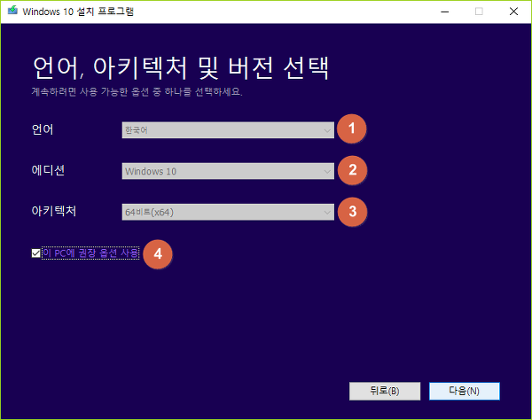This screenshot has width=532, height=420.
Task: Open the 에디션 dropdown showing Windows 10
Action: click(x=228, y=171)
